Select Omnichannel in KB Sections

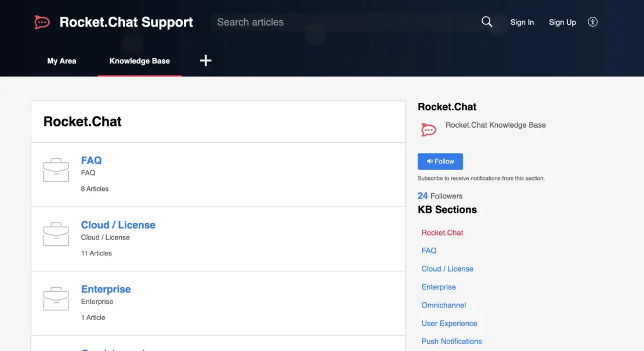pos(443,305)
